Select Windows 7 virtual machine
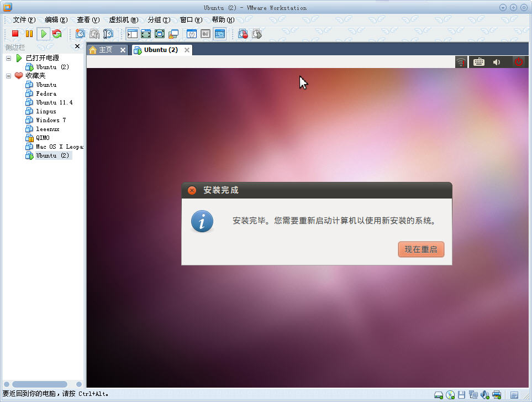532x402 pixels. (51, 120)
